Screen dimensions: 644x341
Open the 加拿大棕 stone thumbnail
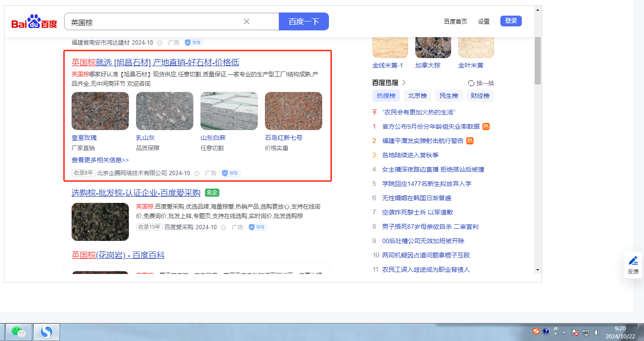[433, 47]
